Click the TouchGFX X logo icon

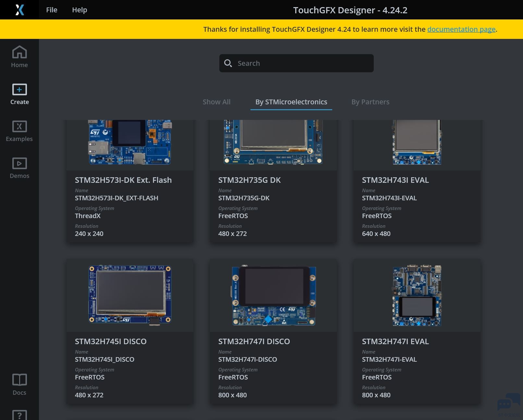(19, 10)
